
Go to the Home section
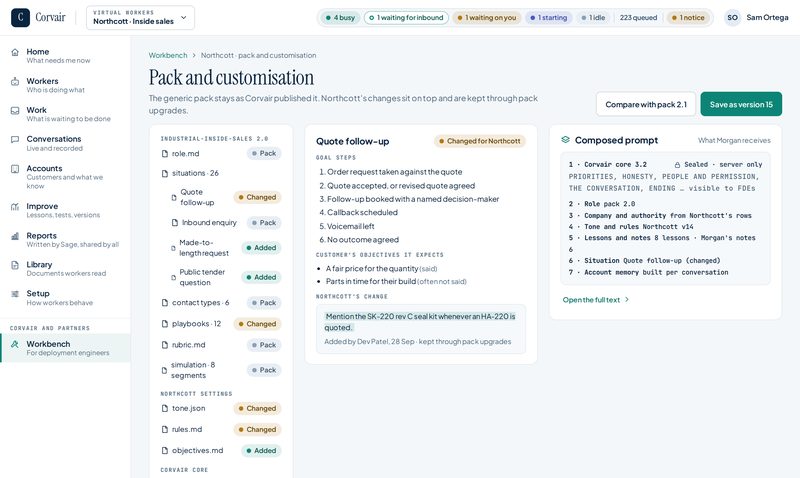(x=65, y=56)
